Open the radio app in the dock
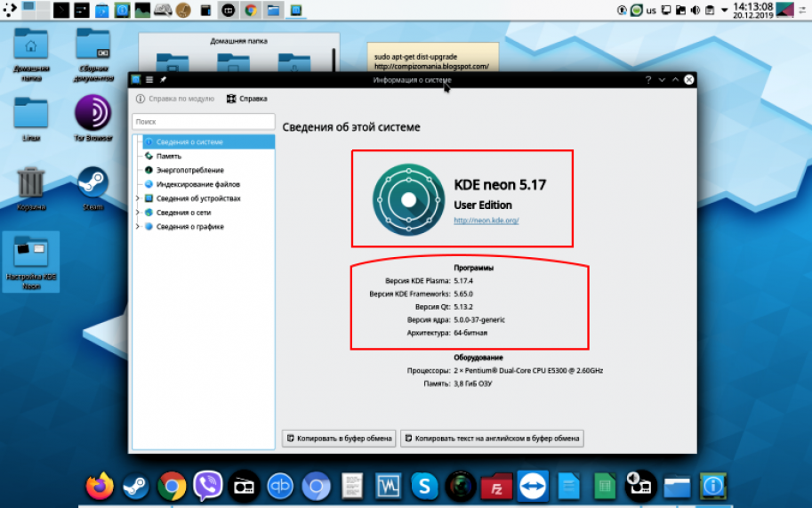Screen dimensions: 812x508 coord(244,487)
